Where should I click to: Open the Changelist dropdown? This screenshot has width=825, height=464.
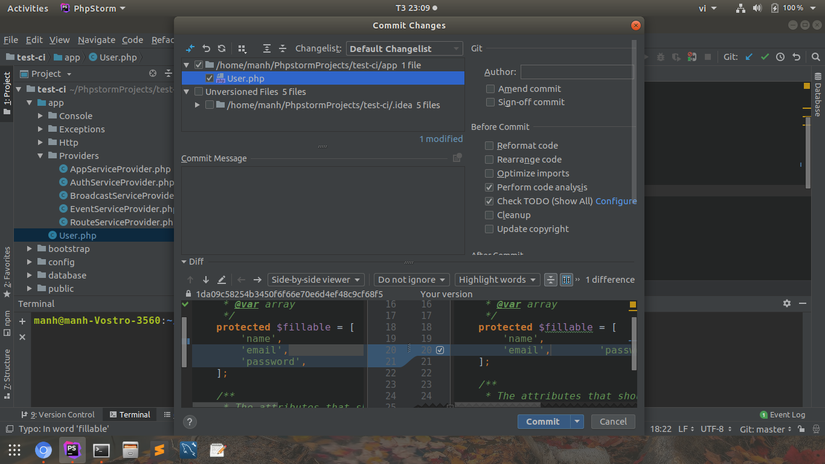point(404,49)
